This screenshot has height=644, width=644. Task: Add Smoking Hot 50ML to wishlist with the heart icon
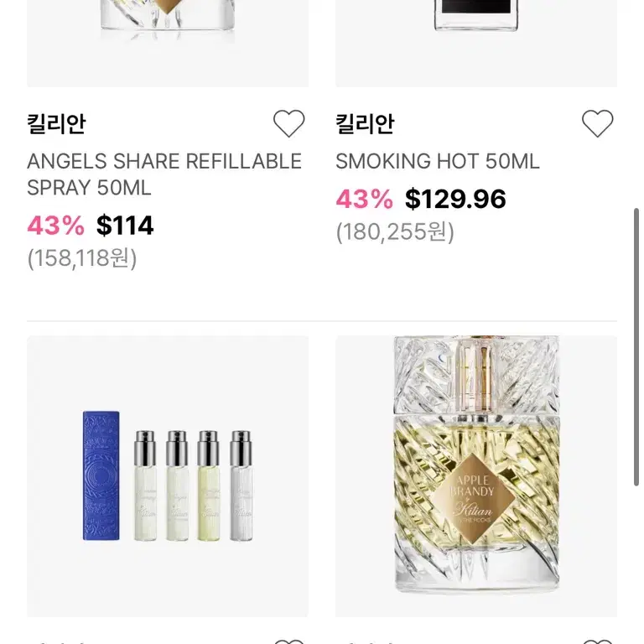click(598, 123)
